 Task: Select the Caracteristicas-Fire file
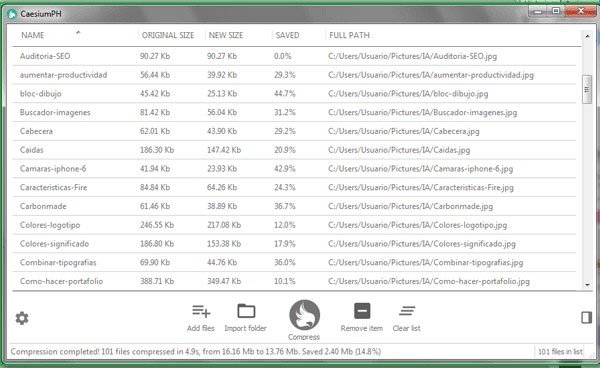(x=294, y=187)
